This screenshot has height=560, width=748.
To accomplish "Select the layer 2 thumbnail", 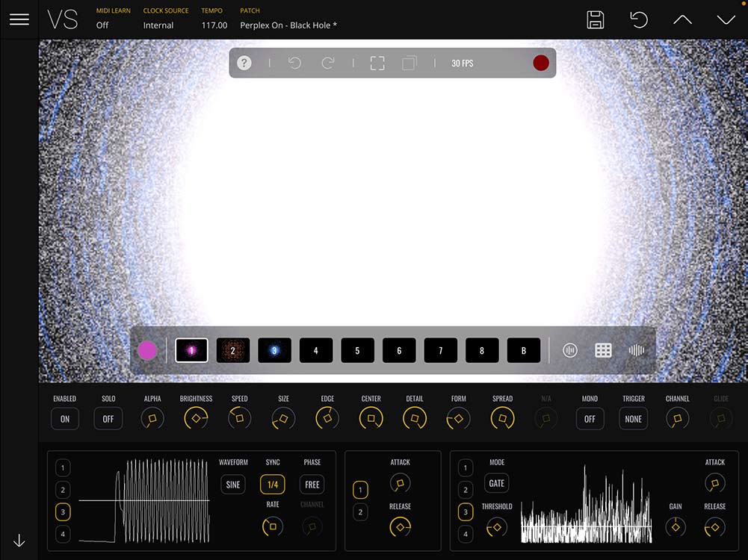I will point(233,350).
